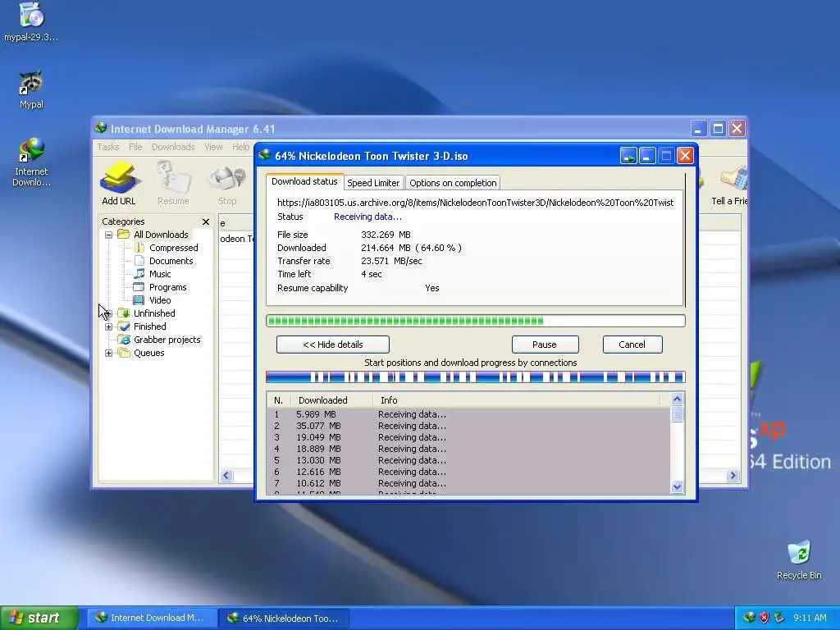Click the green download progress bar
Screen dimensions: 840x630
476,321
